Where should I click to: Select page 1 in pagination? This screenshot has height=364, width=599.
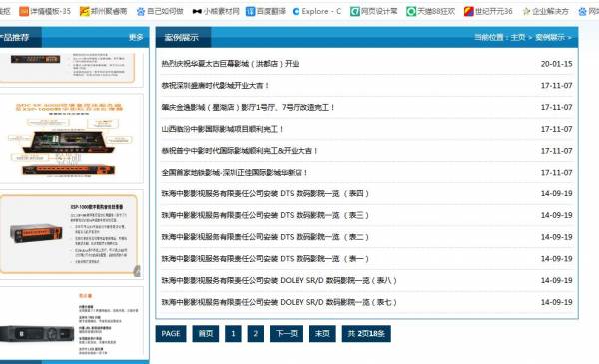(x=233, y=334)
